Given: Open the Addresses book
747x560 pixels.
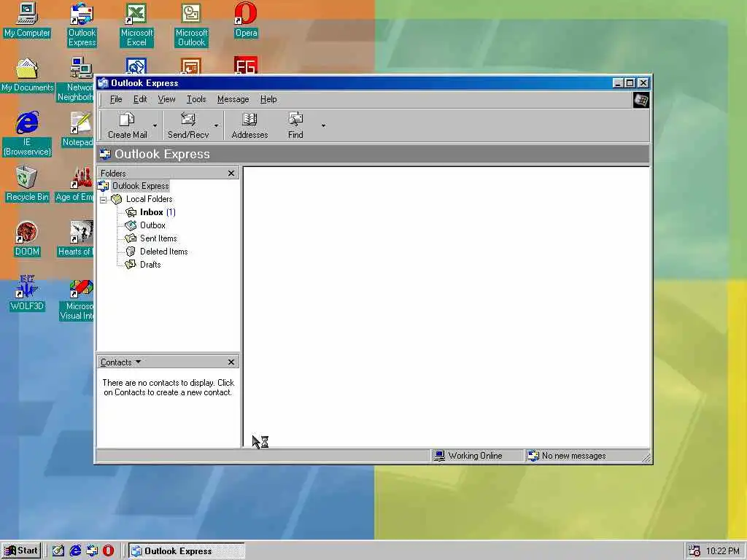Looking at the screenshot, I should pyautogui.click(x=249, y=125).
